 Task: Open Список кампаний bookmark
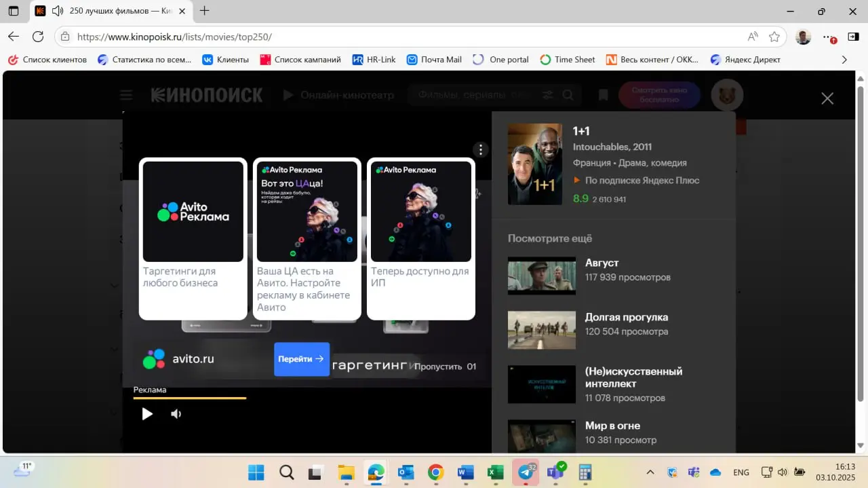click(300, 60)
